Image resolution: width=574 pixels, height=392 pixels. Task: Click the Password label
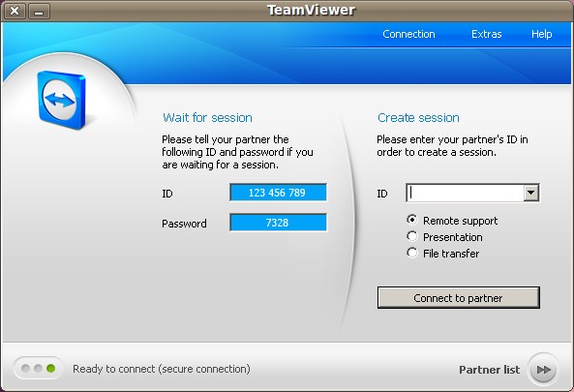(x=184, y=224)
